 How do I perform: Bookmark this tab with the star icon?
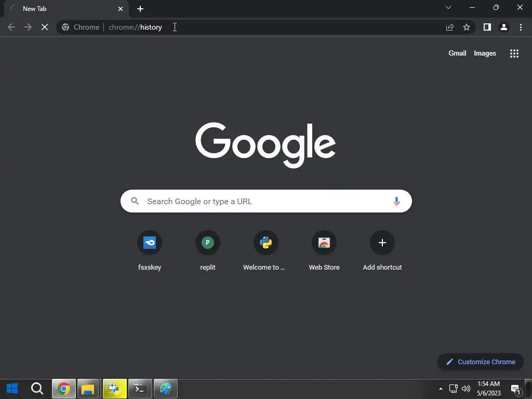[467, 27]
